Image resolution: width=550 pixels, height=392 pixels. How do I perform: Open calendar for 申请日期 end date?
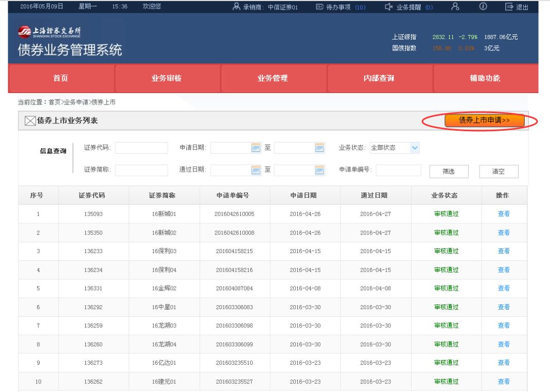click(x=320, y=148)
